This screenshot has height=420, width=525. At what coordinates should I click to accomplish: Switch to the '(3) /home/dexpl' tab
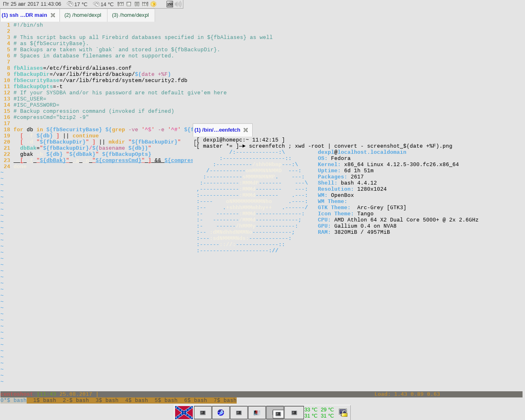[130, 15]
